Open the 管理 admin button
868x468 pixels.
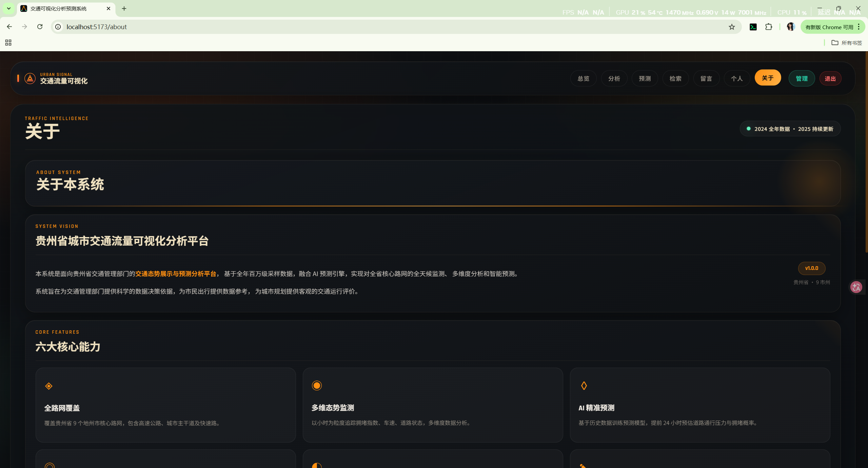(x=802, y=79)
